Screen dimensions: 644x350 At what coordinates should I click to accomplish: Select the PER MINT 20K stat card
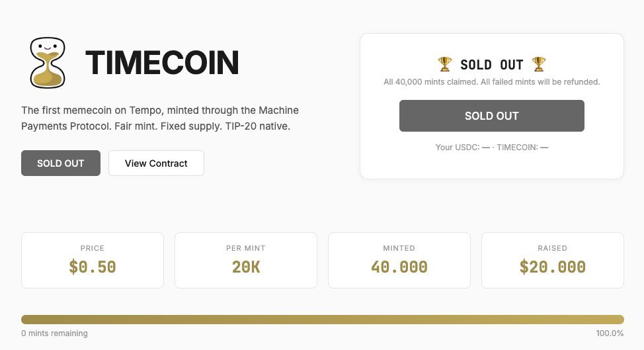(246, 260)
